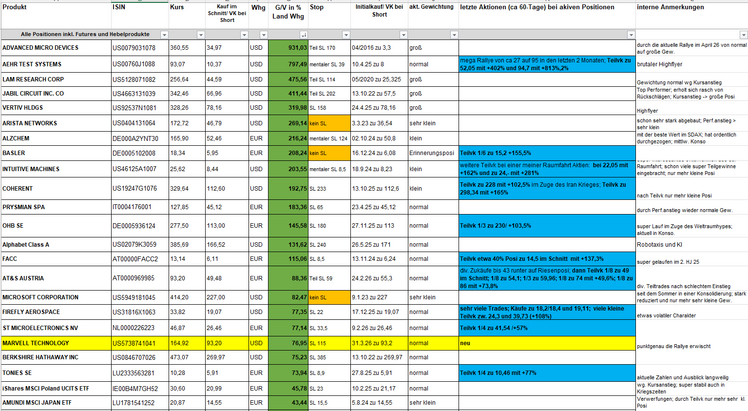Select the 'ST MICROELECTRONICS NV' product cell

(56, 328)
